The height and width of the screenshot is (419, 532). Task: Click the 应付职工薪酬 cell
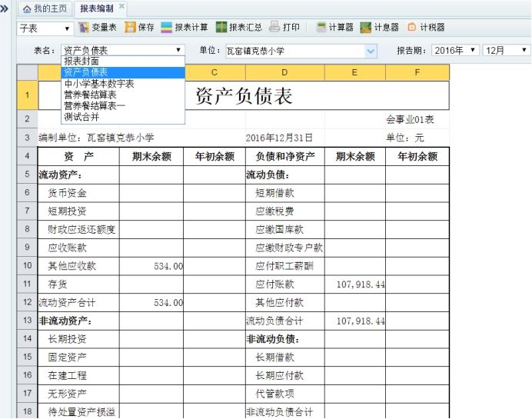284,266
